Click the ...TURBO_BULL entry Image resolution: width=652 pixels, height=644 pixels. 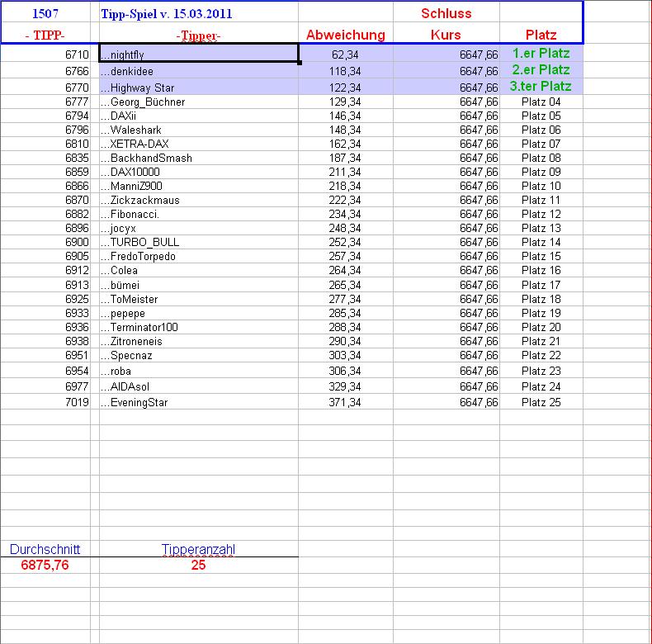(199, 242)
